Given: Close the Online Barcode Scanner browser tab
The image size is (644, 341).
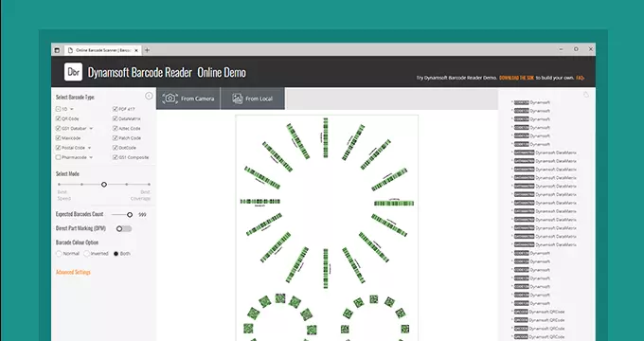Looking at the screenshot, I should [x=136, y=50].
